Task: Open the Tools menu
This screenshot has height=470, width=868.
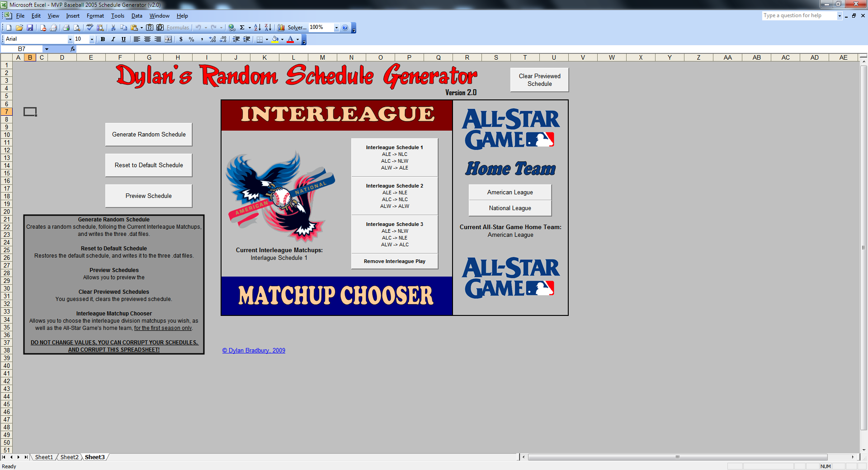Action: [x=118, y=16]
